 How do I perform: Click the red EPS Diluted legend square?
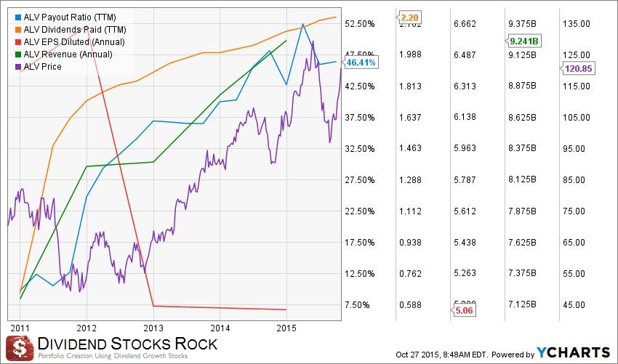[x=18, y=42]
